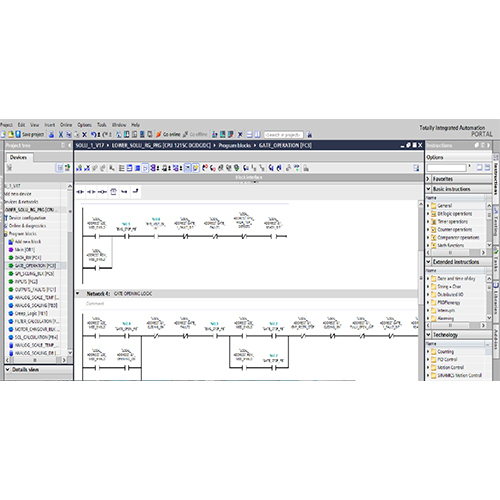Click the ladder editor vertical scrollbar
The width and height of the screenshot is (500, 500).
tap(421, 290)
